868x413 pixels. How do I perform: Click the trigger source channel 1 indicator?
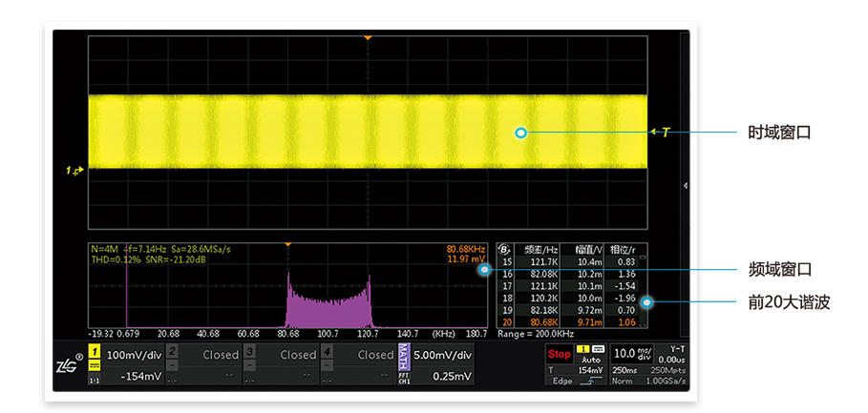[x=582, y=349]
